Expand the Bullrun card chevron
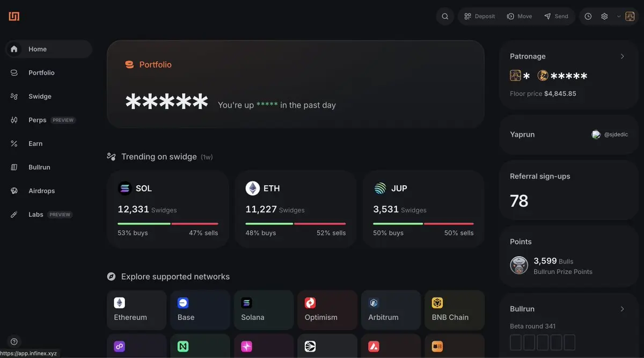Image resolution: width=644 pixels, height=358 pixels. [x=623, y=309]
